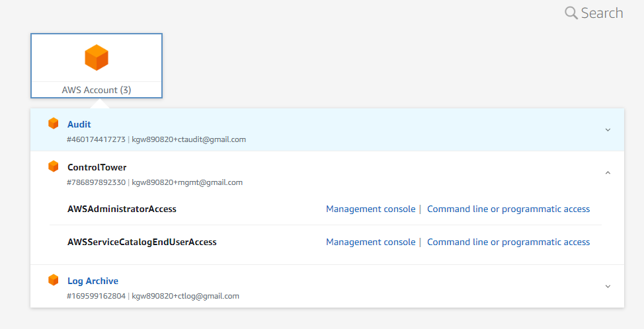Collapse the ControlTower account chevron
The image size is (644, 329).
click(608, 172)
